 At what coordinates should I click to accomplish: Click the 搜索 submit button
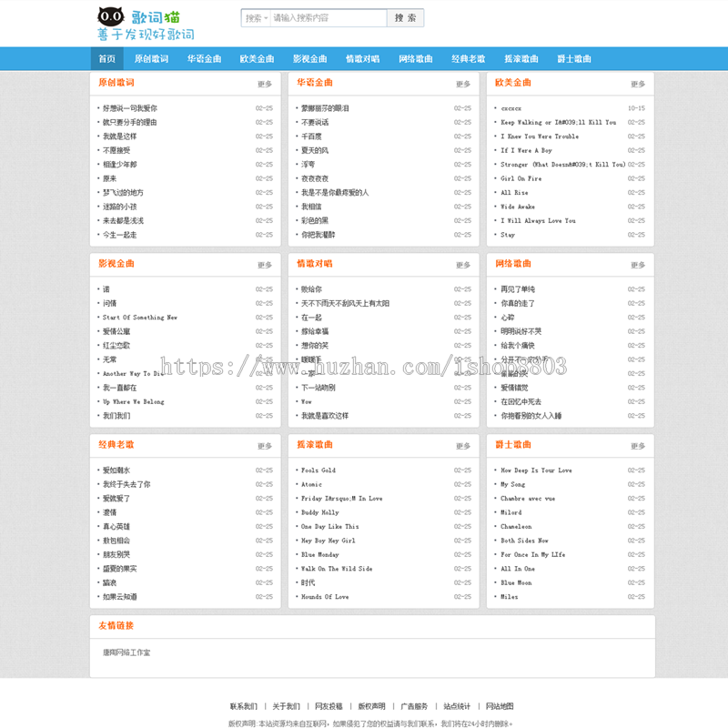pos(405,18)
